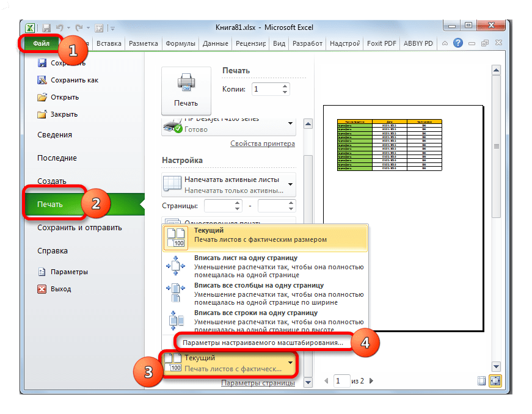532x414 pixels.
Task: Click the preview vertical scrollbar thumb
Action: tap(496, 147)
